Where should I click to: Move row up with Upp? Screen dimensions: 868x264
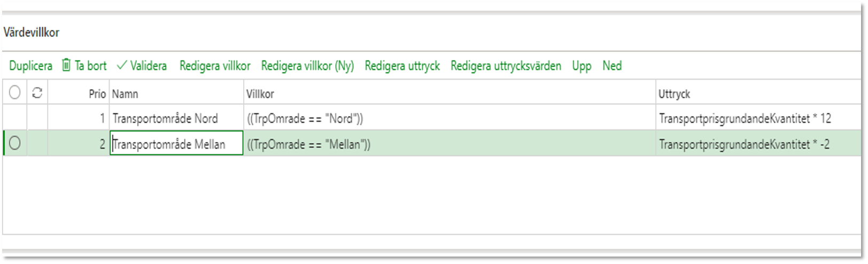click(x=582, y=66)
